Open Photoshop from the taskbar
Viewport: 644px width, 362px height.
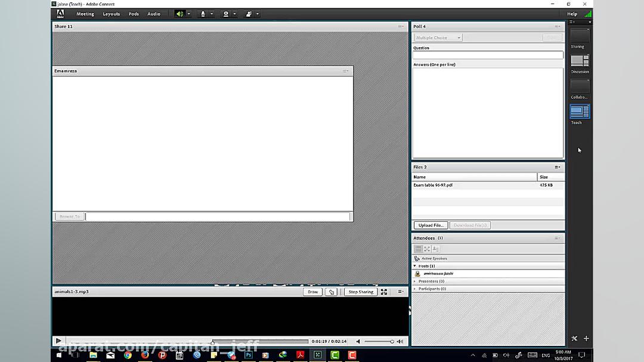pos(248,355)
